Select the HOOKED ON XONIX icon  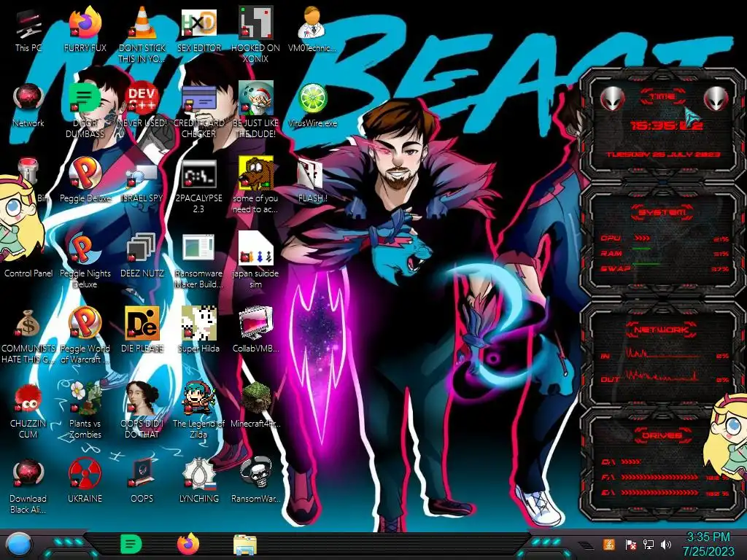(x=256, y=34)
